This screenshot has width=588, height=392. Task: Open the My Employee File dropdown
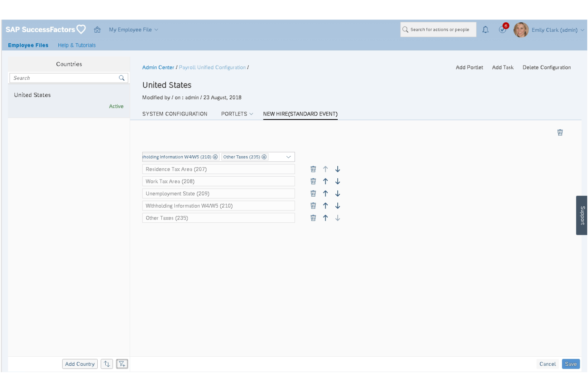pyautogui.click(x=133, y=30)
